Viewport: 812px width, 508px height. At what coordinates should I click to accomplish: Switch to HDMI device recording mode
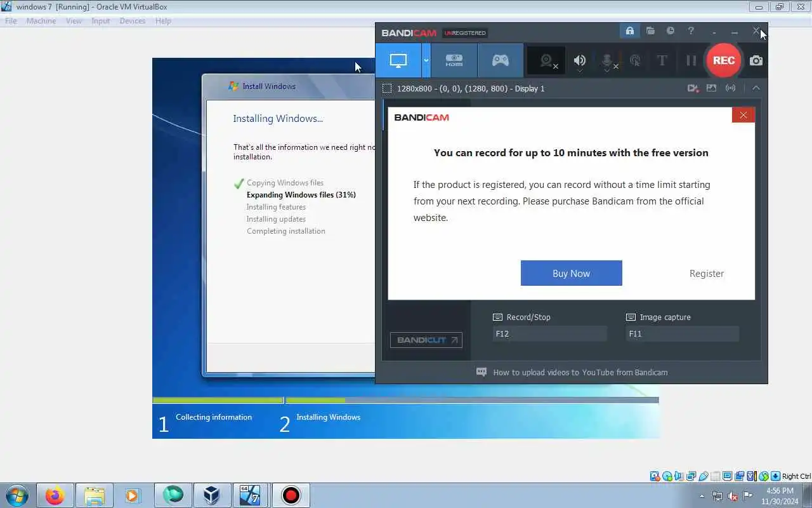pos(454,60)
